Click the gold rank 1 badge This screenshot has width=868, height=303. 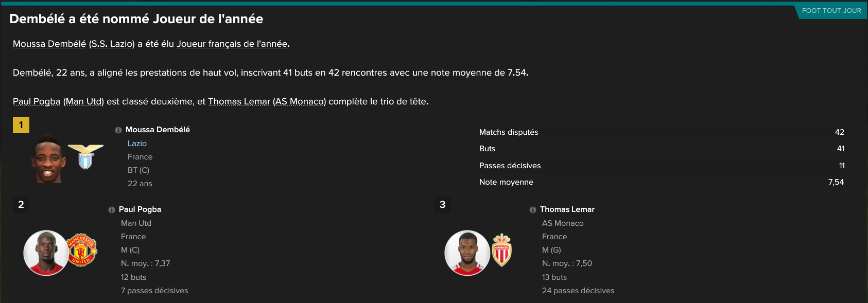click(21, 125)
